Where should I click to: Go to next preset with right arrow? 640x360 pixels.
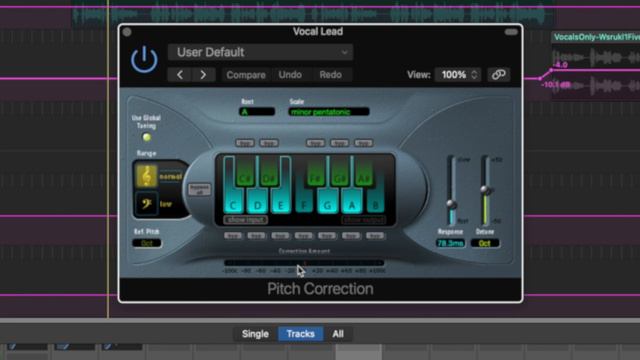(203, 75)
